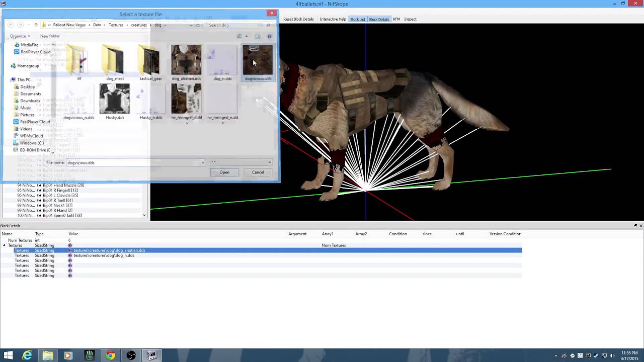
Task: Click the Data breadcrumb in path
Action: [x=97, y=25]
